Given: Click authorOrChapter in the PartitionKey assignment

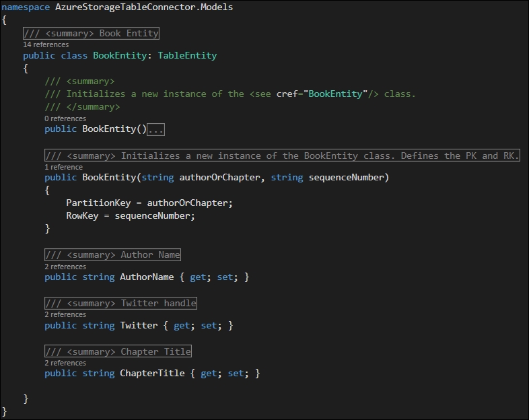Looking at the screenshot, I should click(188, 203).
